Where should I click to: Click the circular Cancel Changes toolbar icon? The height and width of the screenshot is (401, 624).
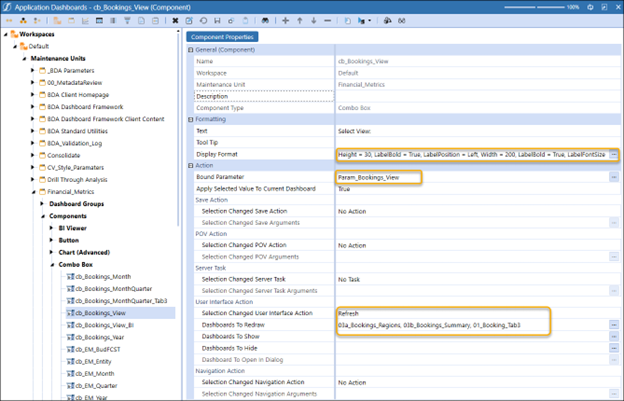(203, 21)
